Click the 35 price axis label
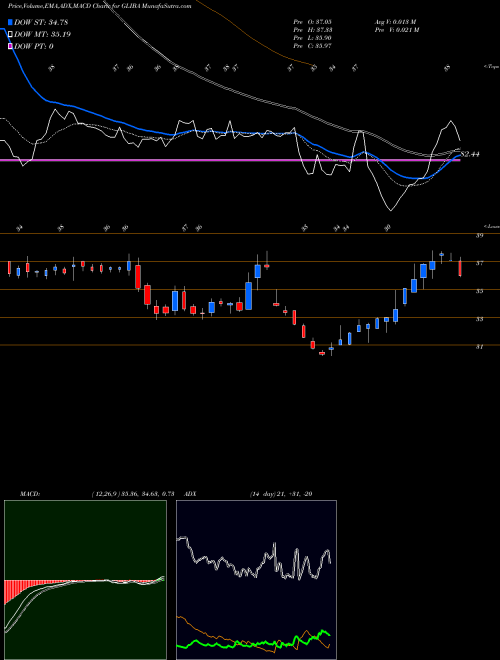 point(479,291)
